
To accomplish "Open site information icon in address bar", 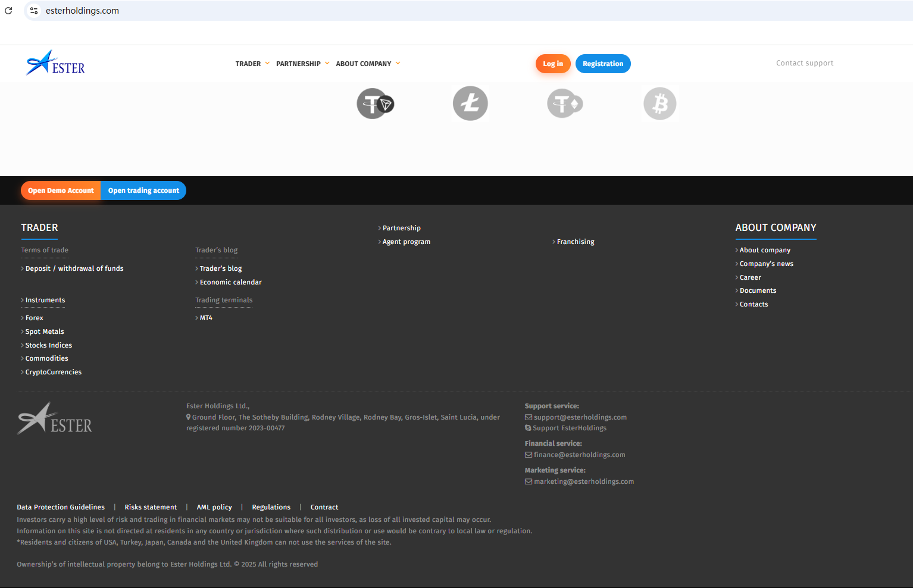I will pyautogui.click(x=34, y=11).
